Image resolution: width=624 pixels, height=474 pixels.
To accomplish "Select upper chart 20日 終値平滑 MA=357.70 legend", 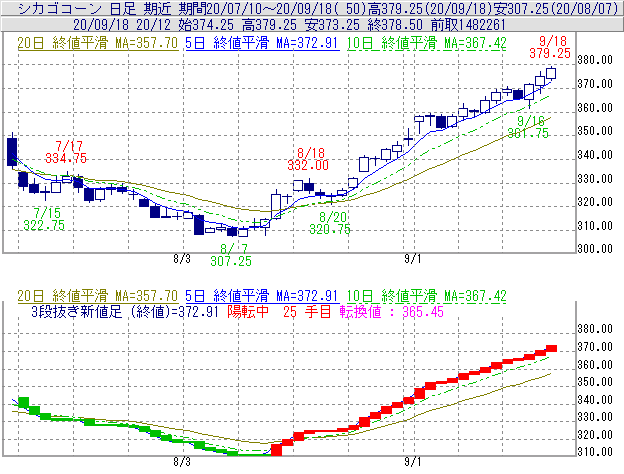I will point(98,43).
